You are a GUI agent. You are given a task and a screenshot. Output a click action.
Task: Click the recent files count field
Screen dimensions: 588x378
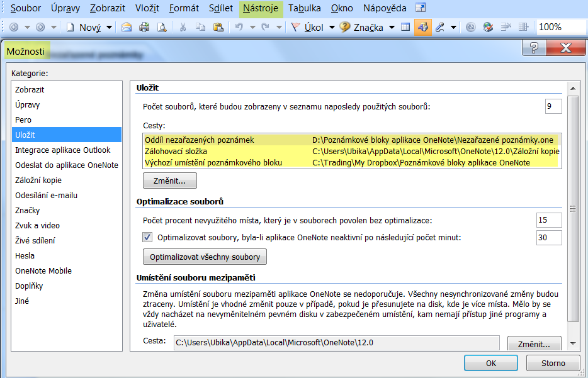point(553,106)
